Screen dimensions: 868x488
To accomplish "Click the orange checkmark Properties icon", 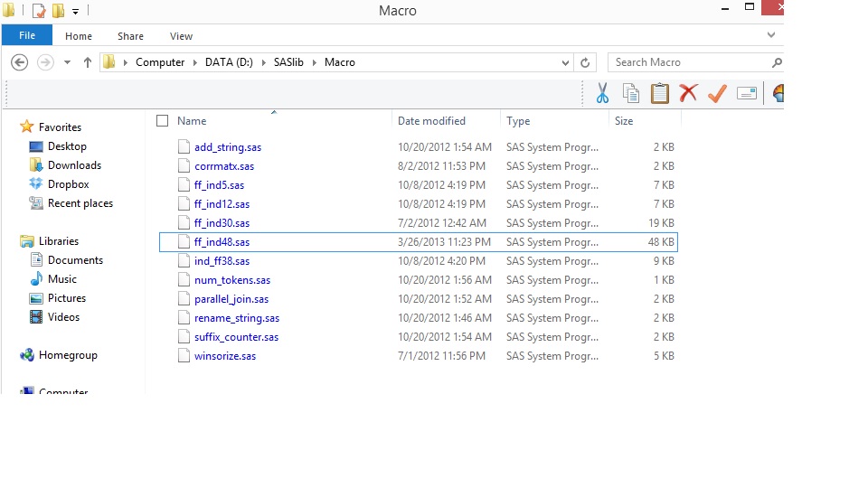I will click(x=717, y=93).
